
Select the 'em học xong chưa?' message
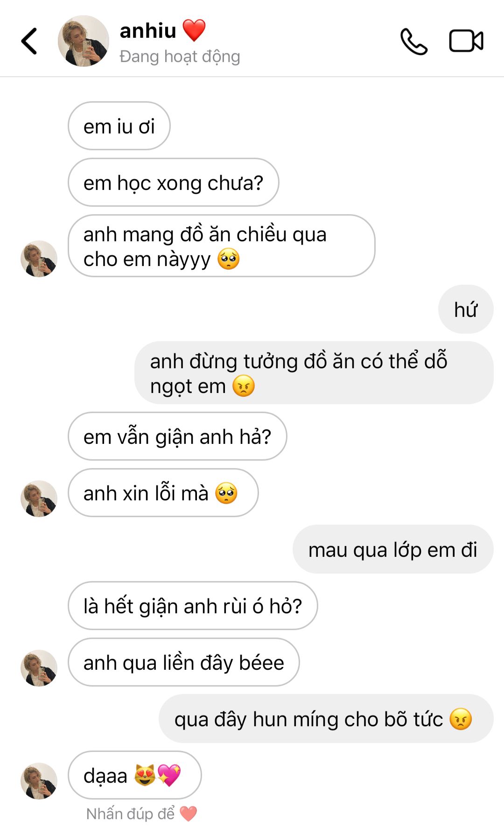point(173,183)
